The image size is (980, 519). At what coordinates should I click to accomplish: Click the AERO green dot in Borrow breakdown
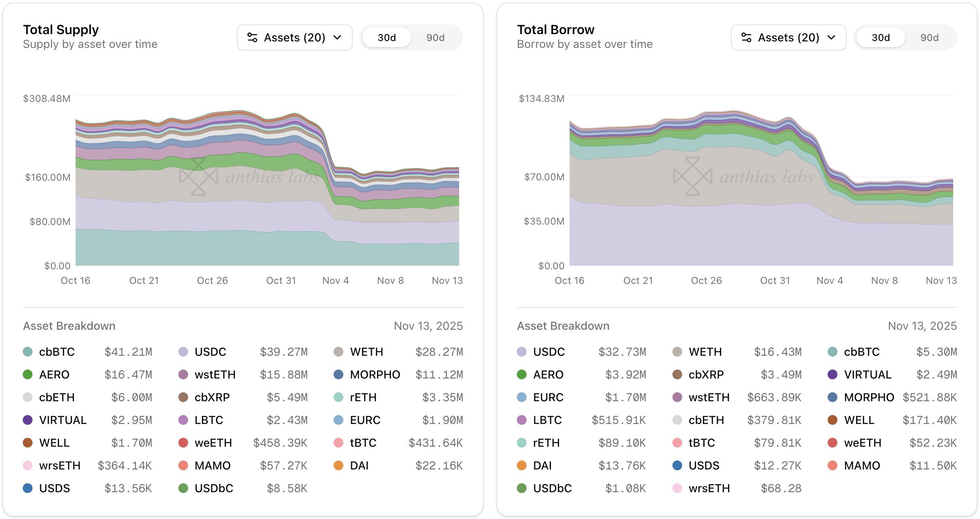click(x=522, y=374)
